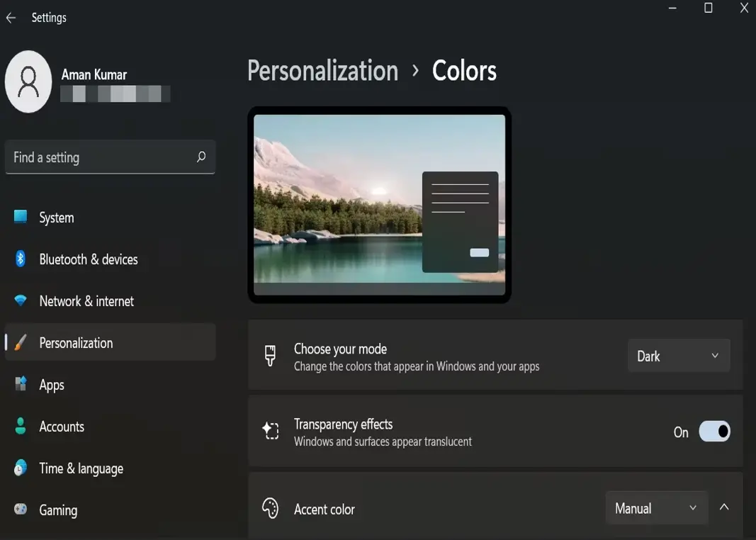Click the Choose your mode label

[340, 349]
